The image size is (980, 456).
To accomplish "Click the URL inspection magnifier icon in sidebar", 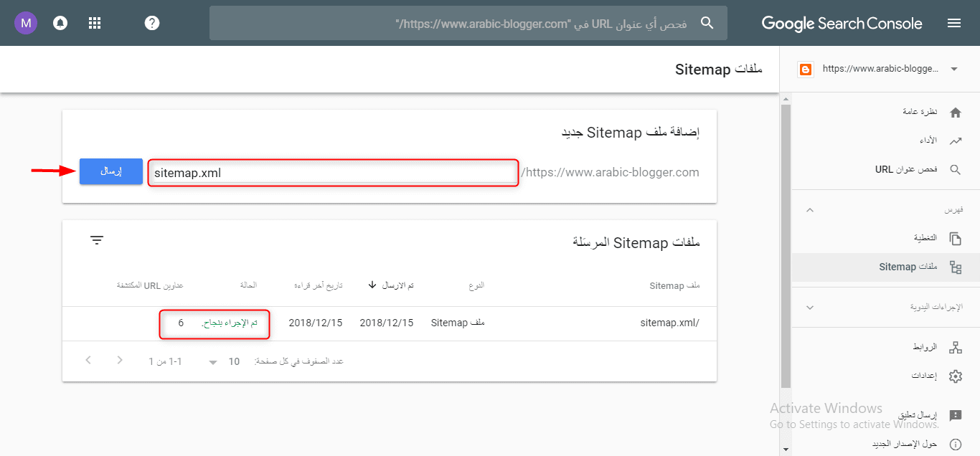I will click(955, 170).
